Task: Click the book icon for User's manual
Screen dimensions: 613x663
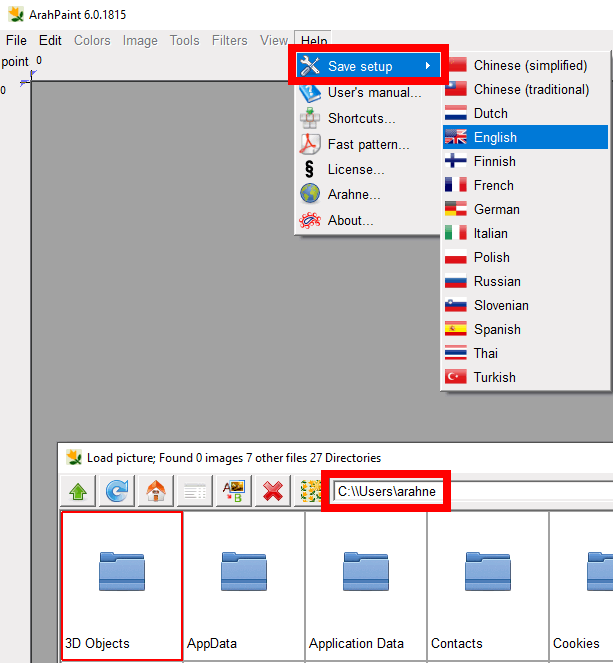Action: [310, 93]
